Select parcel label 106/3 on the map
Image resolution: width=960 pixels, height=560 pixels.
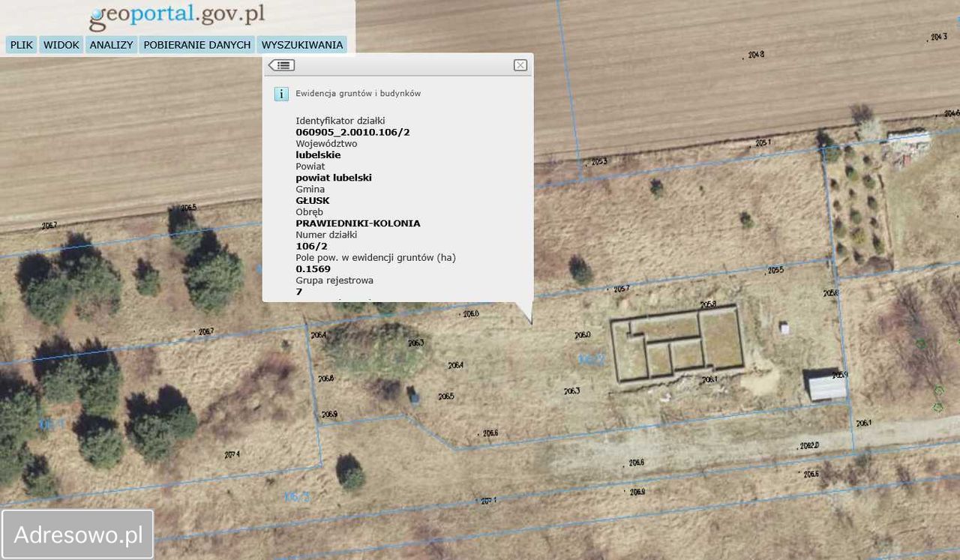(296, 496)
